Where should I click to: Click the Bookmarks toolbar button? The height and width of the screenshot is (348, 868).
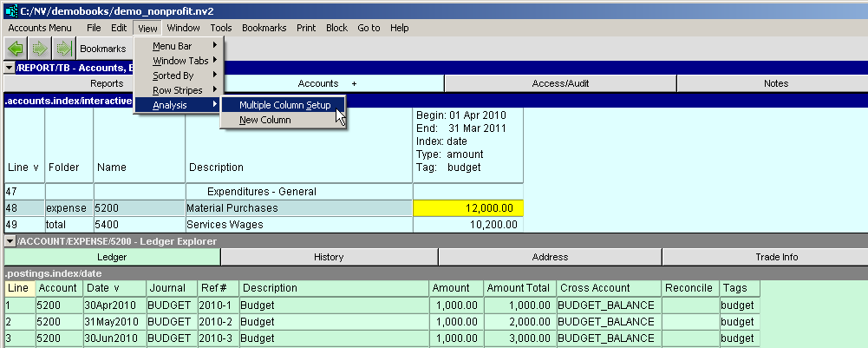tap(103, 49)
